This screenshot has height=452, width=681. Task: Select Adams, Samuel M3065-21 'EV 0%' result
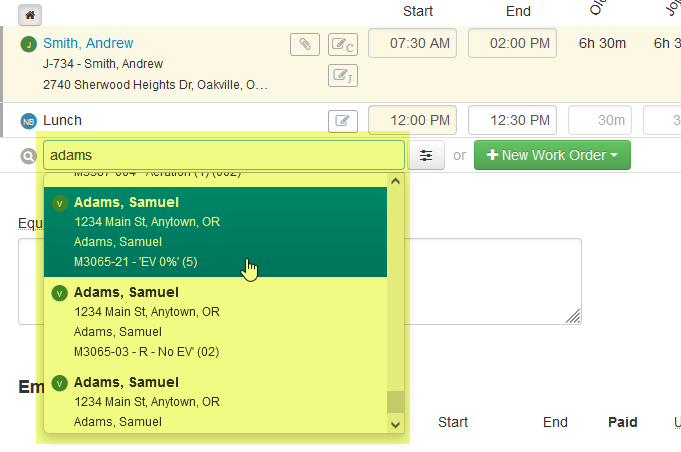click(x=215, y=232)
